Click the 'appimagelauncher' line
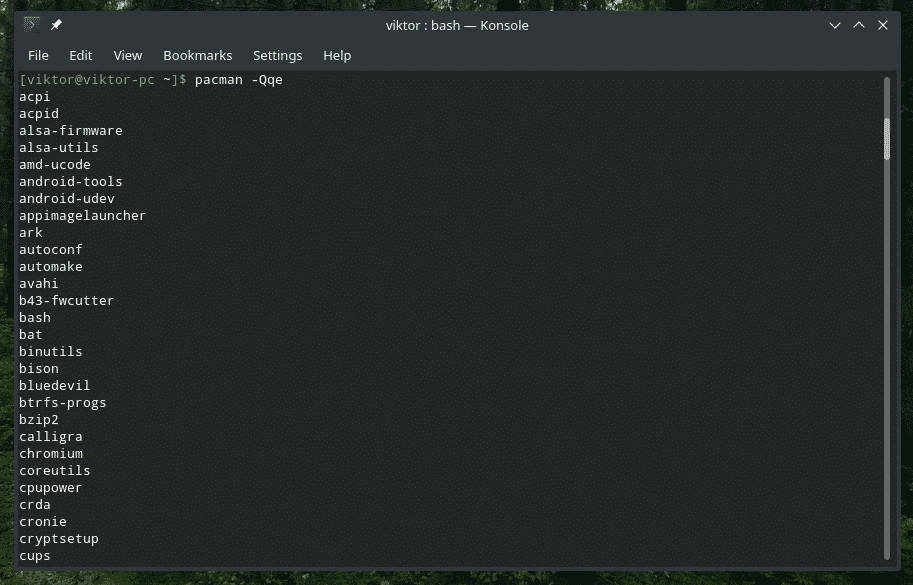The height and width of the screenshot is (585, 913). pyautogui.click(x=82, y=215)
